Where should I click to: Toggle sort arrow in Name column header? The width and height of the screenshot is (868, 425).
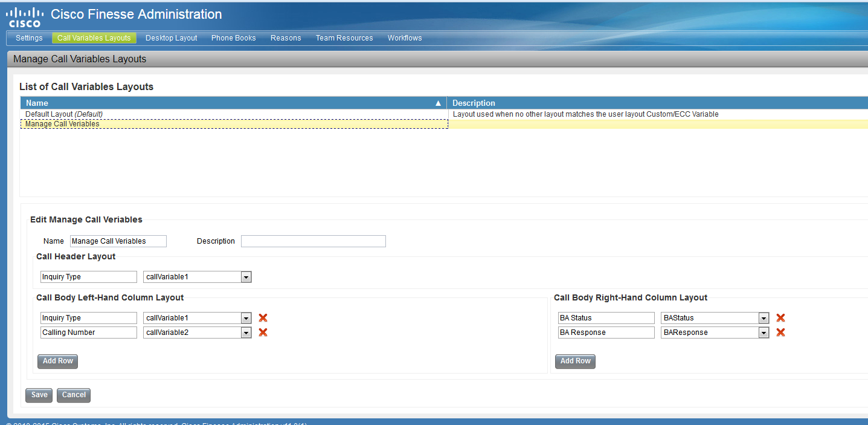click(439, 103)
